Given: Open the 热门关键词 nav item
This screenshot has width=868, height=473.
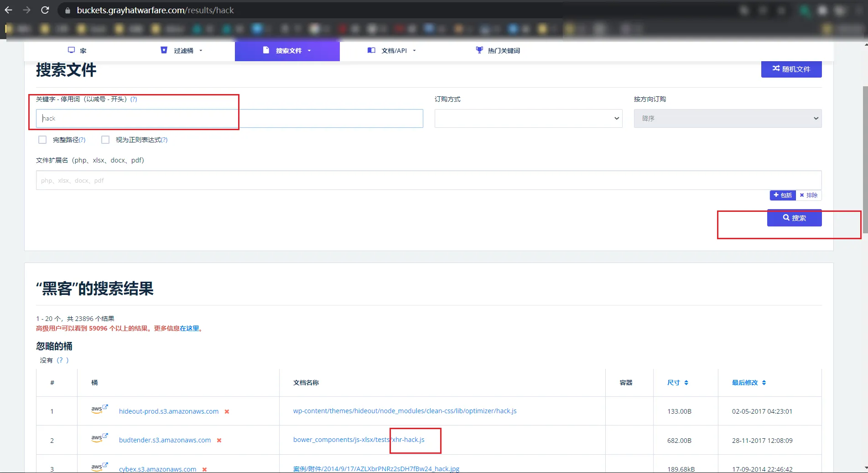Looking at the screenshot, I should click(498, 50).
